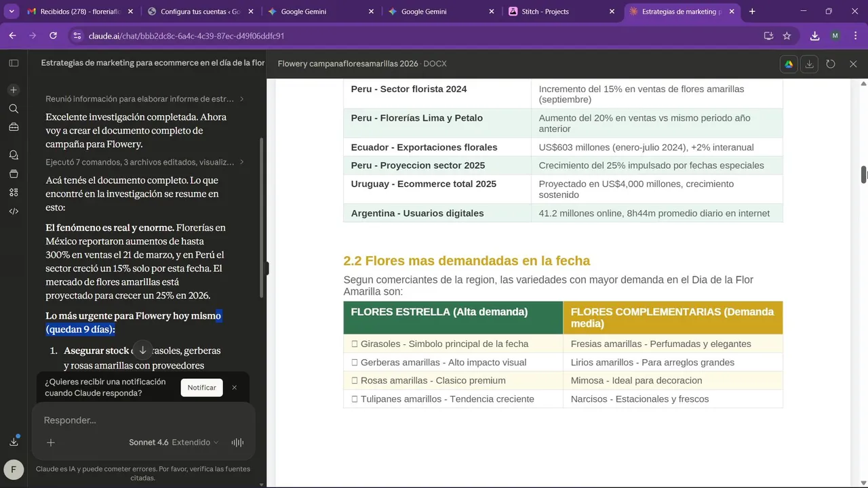Open the Chrome downloads icon
The width and height of the screenshot is (868, 488).
[814, 36]
